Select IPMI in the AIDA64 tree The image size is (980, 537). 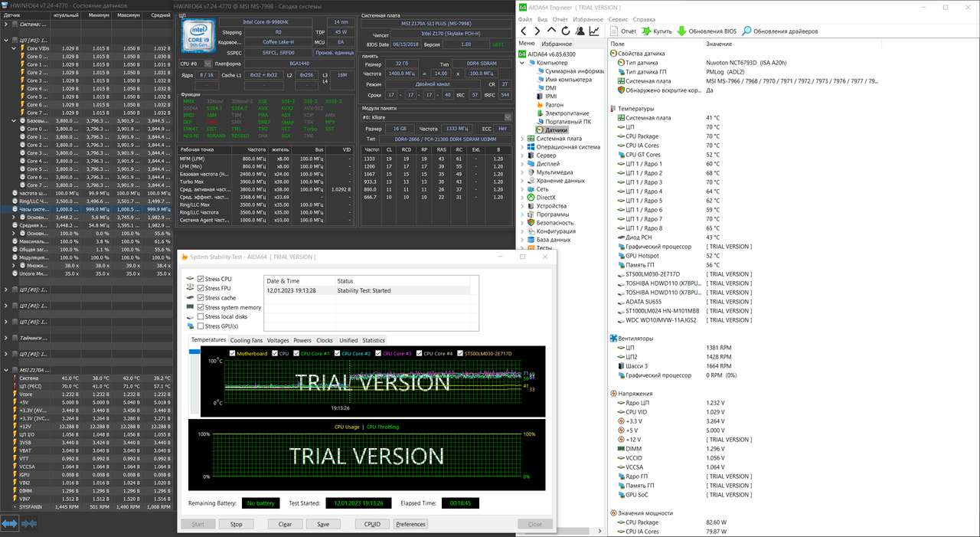(x=546, y=97)
